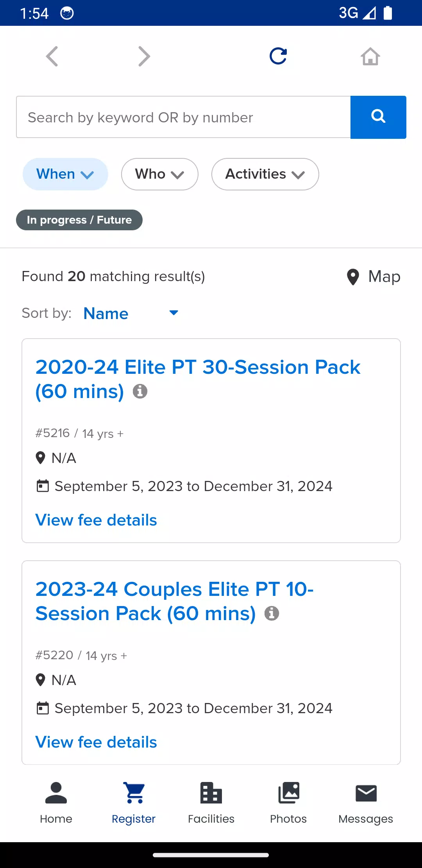Remove the In progress / Future filter chip
This screenshot has height=868, width=422.
coord(79,220)
